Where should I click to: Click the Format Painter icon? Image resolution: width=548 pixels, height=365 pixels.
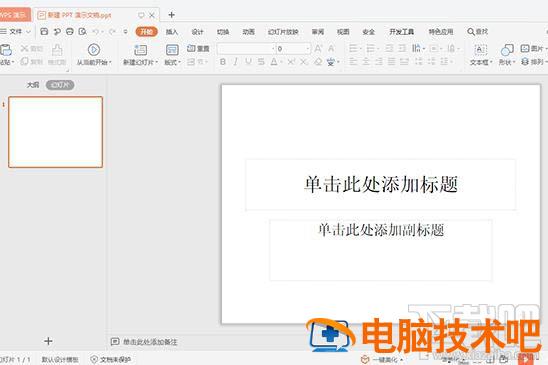point(57,50)
